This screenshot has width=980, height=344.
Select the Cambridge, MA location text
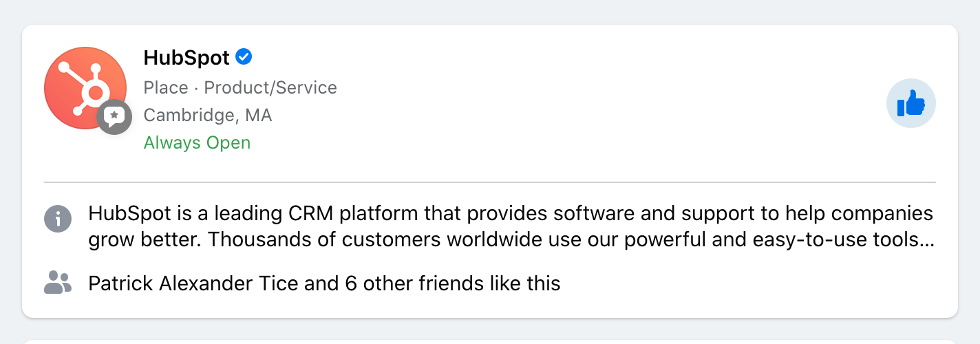coord(208,116)
